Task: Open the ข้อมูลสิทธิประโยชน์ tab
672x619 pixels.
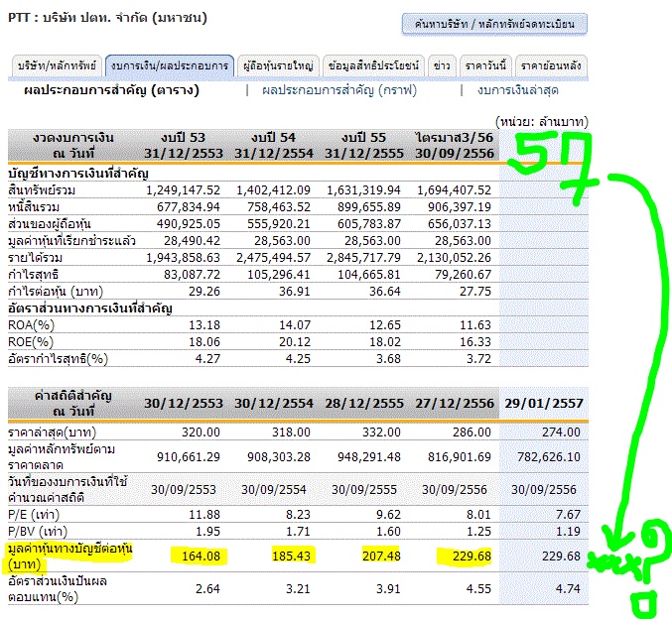Action: click(x=373, y=66)
